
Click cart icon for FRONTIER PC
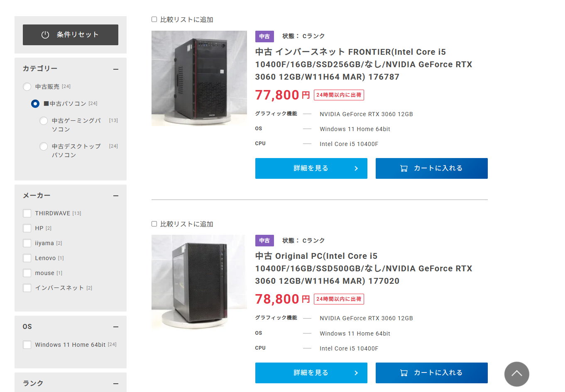coord(404,168)
